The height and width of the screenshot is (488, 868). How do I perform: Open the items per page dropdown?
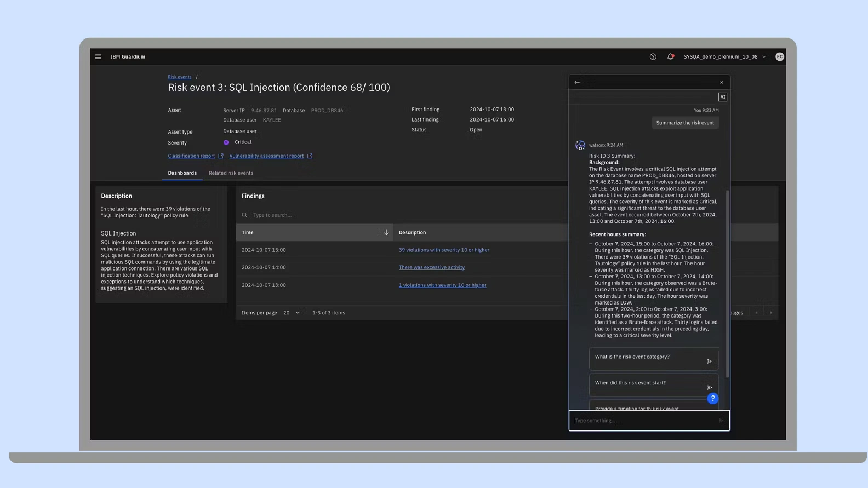tap(292, 313)
